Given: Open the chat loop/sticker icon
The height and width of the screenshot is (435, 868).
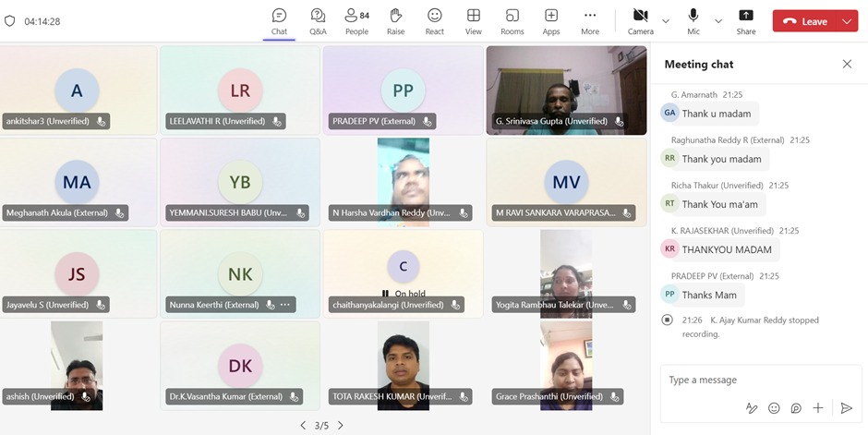Looking at the screenshot, I should click(x=796, y=408).
